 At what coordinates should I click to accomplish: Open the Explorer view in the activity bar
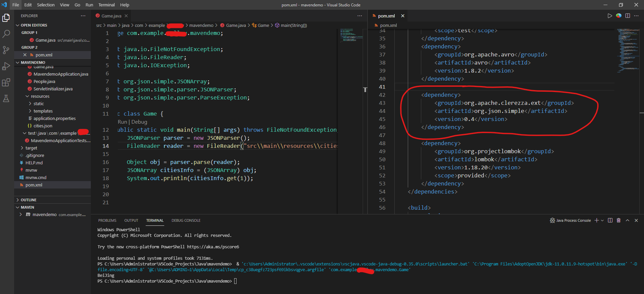pos(6,18)
